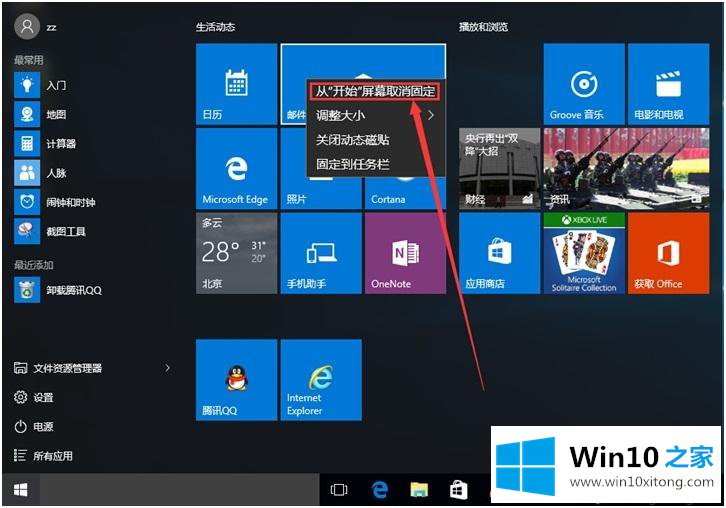
Task: Open File Explorer from the taskbar
Action: [x=419, y=489]
